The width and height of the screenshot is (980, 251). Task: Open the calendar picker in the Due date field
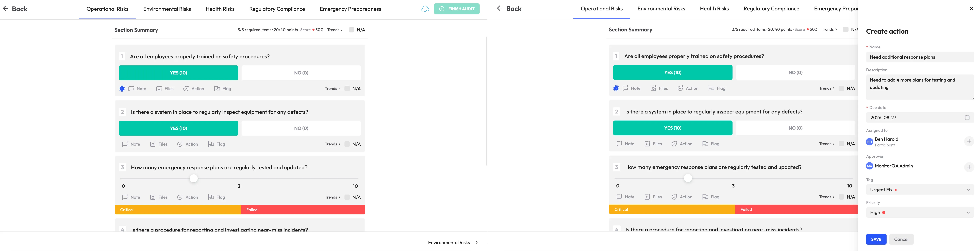(967, 117)
